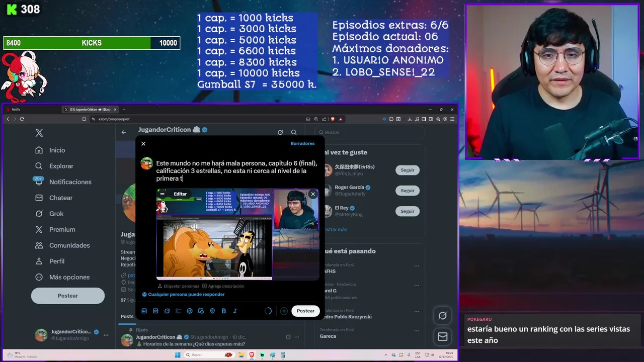644x362 pixels.
Task: Open Explorar in the sidebar
Action: pyautogui.click(x=54, y=166)
